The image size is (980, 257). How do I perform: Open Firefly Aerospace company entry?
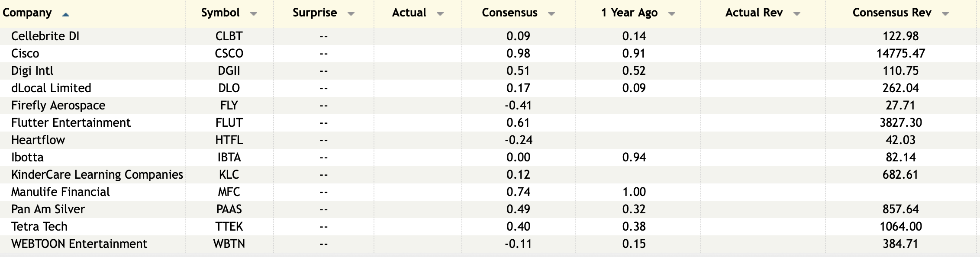pyautogui.click(x=58, y=106)
